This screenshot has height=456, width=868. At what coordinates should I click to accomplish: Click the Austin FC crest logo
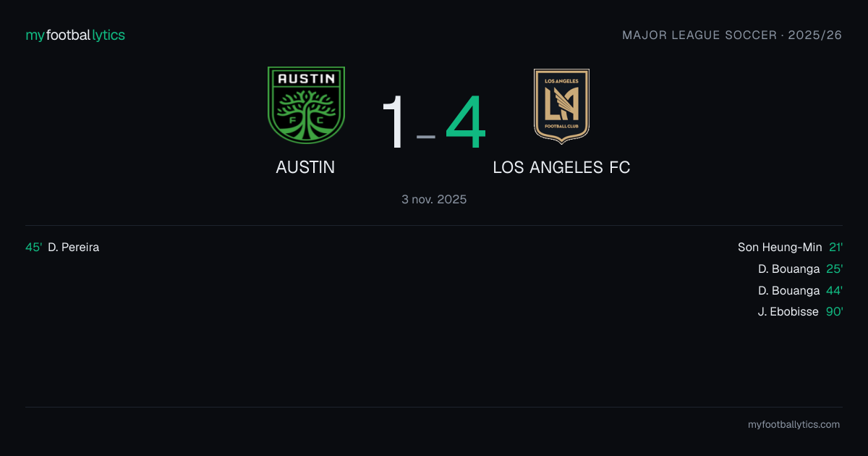pos(306,106)
